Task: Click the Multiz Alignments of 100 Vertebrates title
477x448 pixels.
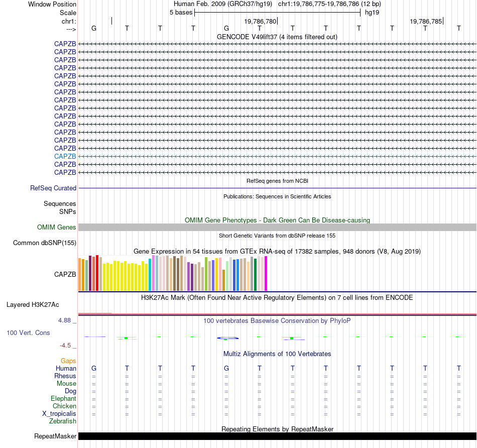Action: pos(277,354)
